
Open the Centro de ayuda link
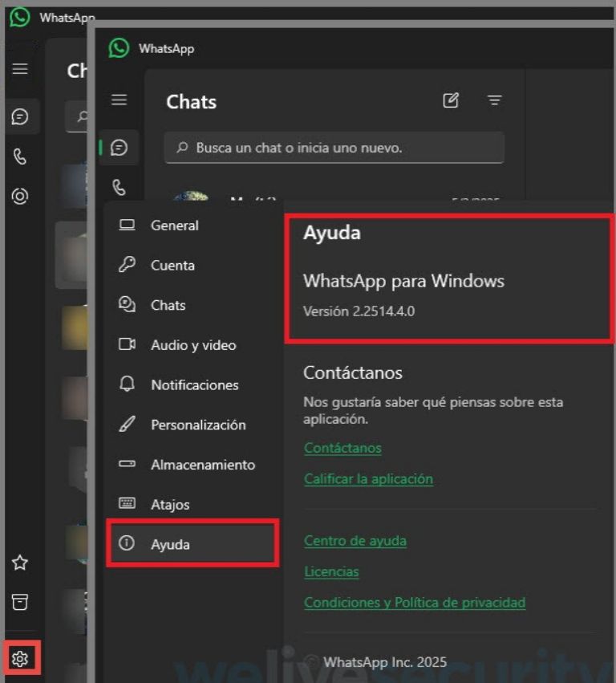click(x=355, y=541)
